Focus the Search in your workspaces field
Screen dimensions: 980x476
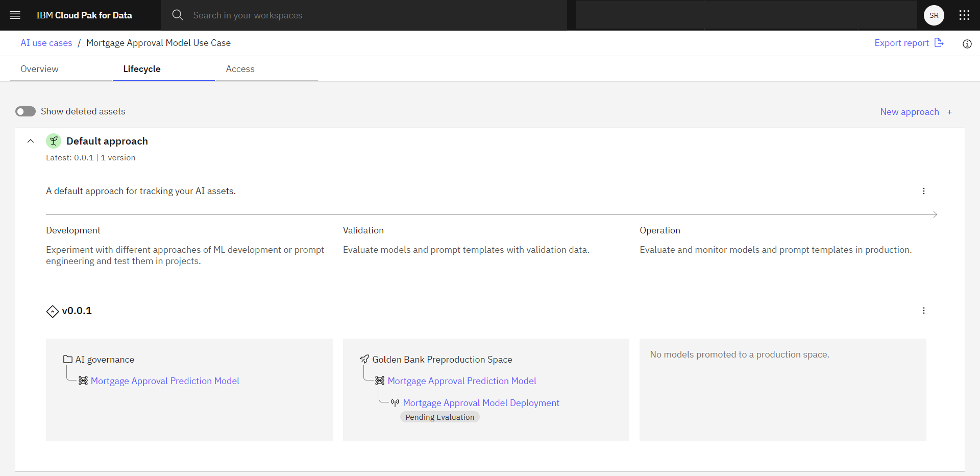pyautogui.click(x=363, y=15)
